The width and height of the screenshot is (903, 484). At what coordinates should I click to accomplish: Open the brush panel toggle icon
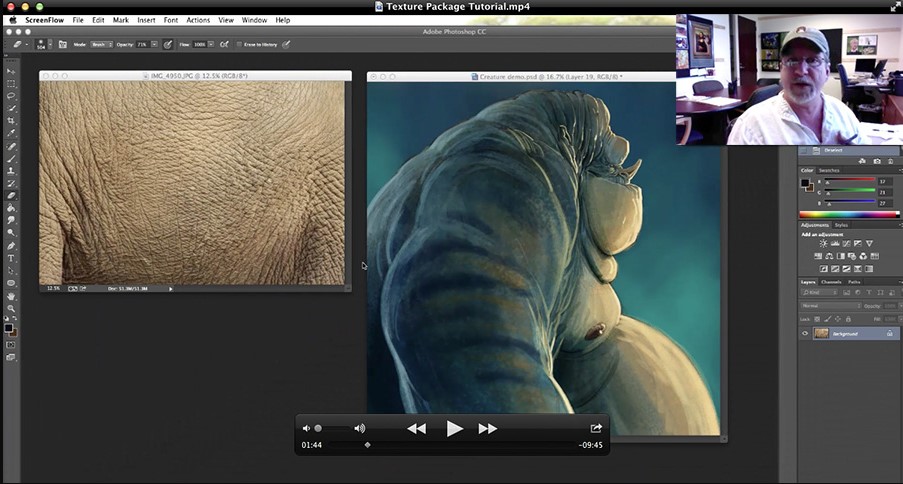click(x=62, y=44)
